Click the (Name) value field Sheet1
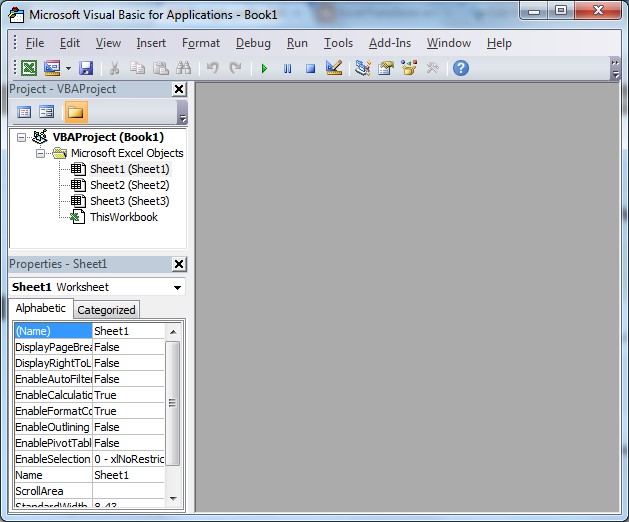 pyautogui.click(x=128, y=331)
